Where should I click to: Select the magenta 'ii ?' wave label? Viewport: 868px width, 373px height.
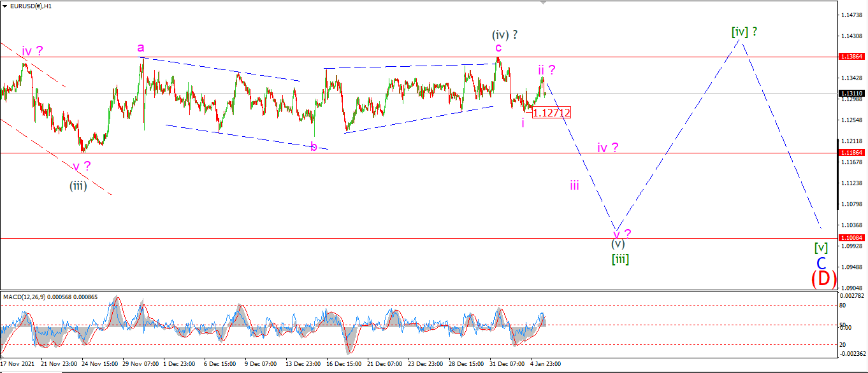(546, 69)
